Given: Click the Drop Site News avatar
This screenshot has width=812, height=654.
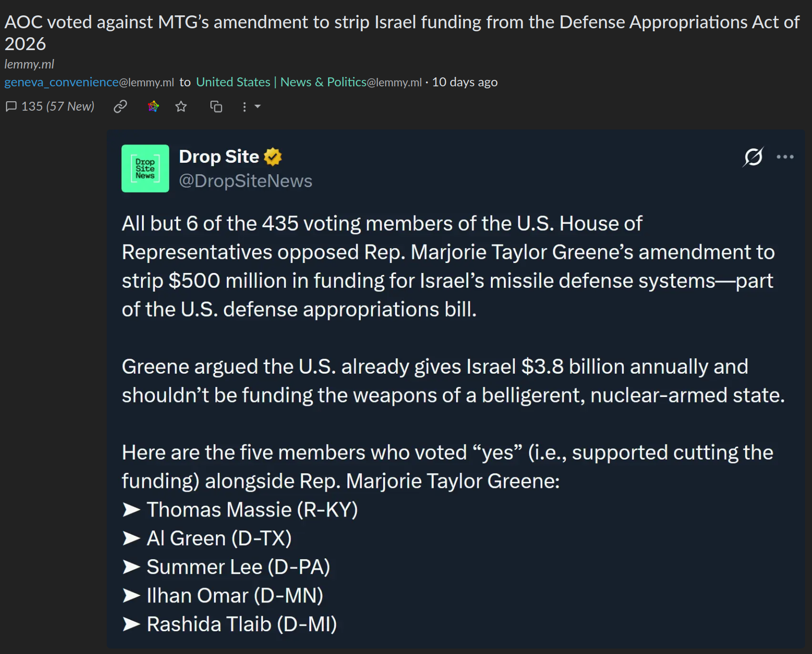Looking at the screenshot, I should (145, 168).
